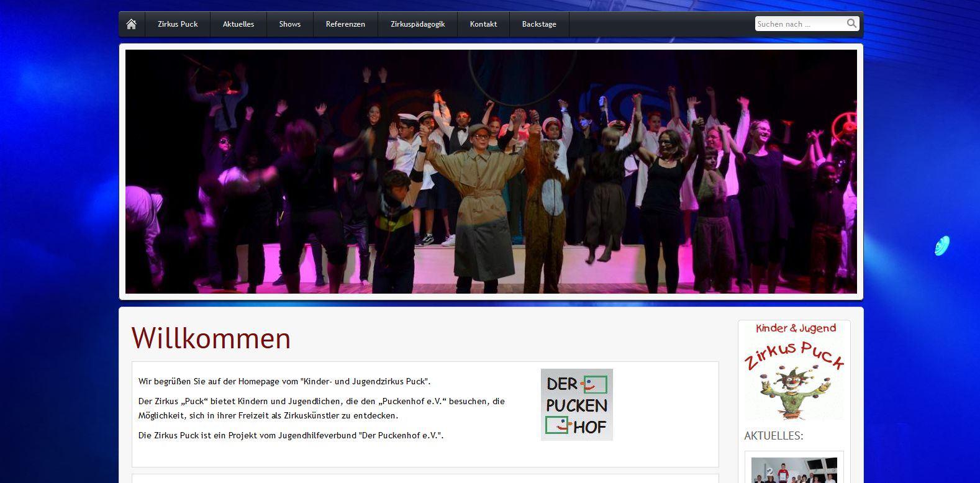Open the news photo thumbnail under AKTUELLES
This screenshot has height=483, width=980.
(x=794, y=470)
